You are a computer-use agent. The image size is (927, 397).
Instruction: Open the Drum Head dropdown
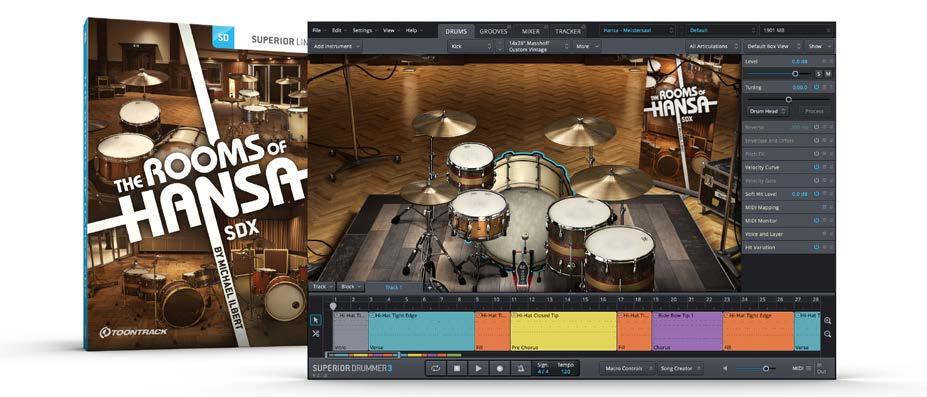767,110
